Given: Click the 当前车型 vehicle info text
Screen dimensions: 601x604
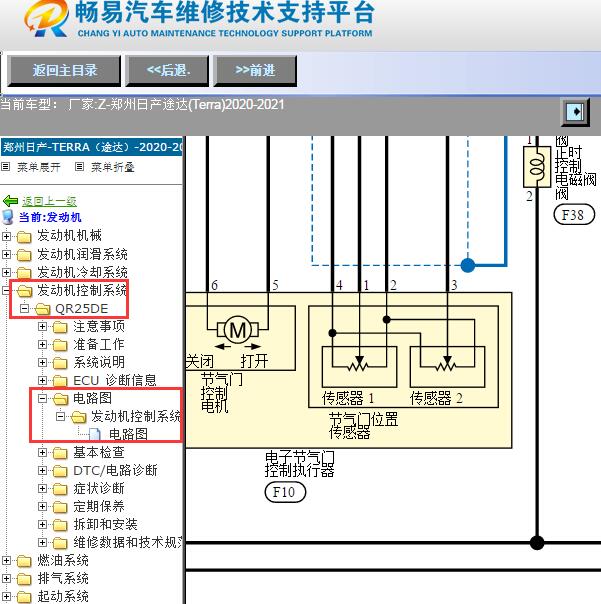Looking at the screenshot, I should 142,105.
